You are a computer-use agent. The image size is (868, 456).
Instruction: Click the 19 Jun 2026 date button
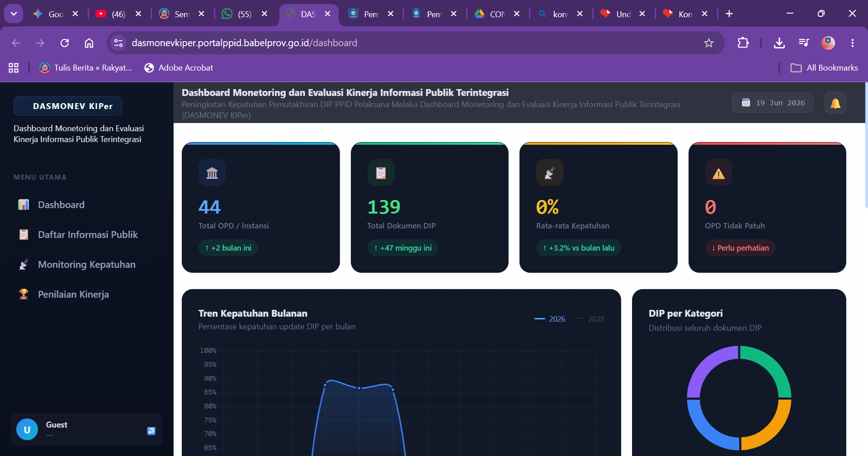pyautogui.click(x=773, y=103)
